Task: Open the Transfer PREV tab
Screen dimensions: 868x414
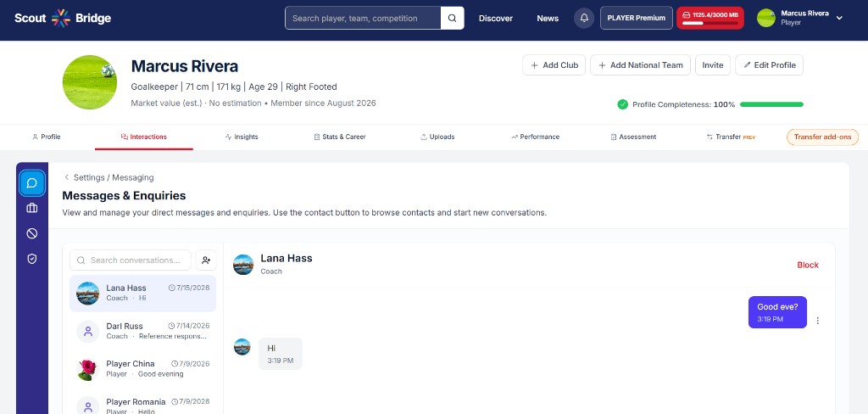Action: click(x=731, y=137)
